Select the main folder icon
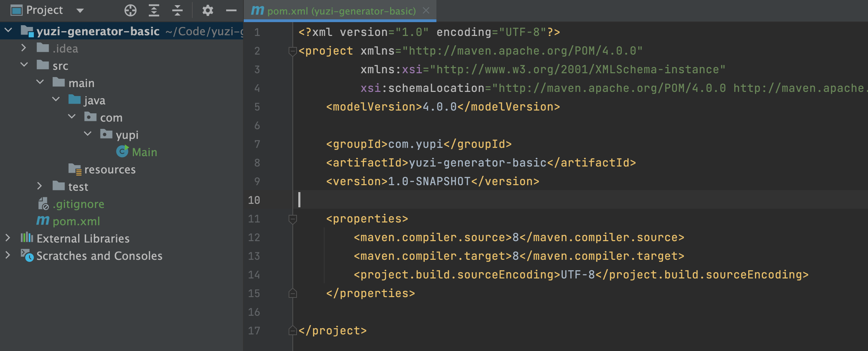This screenshot has height=351, width=868. 59,82
